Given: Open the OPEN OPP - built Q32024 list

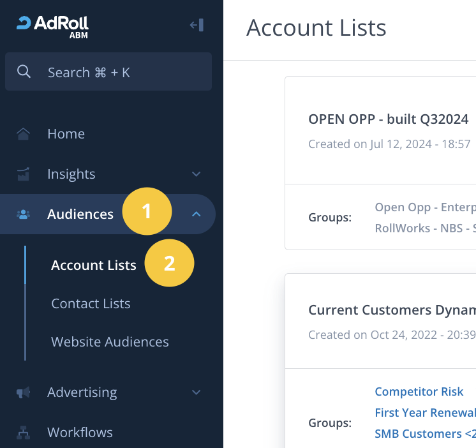Looking at the screenshot, I should [x=389, y=119].
